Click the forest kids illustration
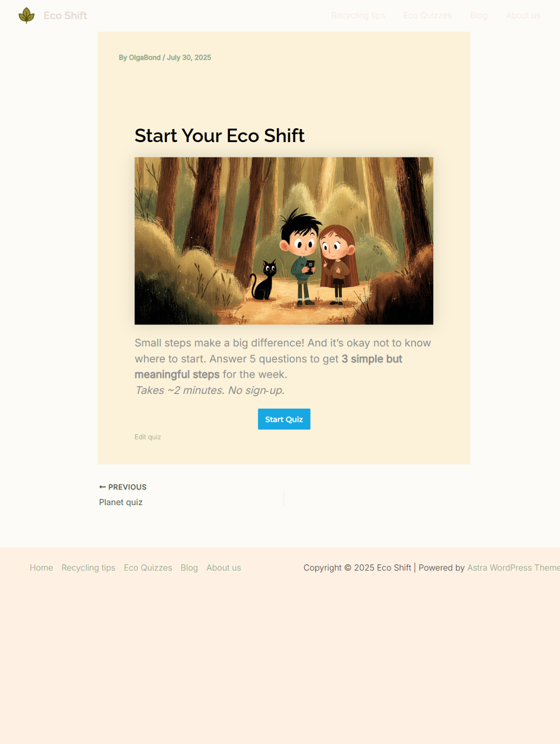Viewport: 560px width, 744px height. coord(284,241)
